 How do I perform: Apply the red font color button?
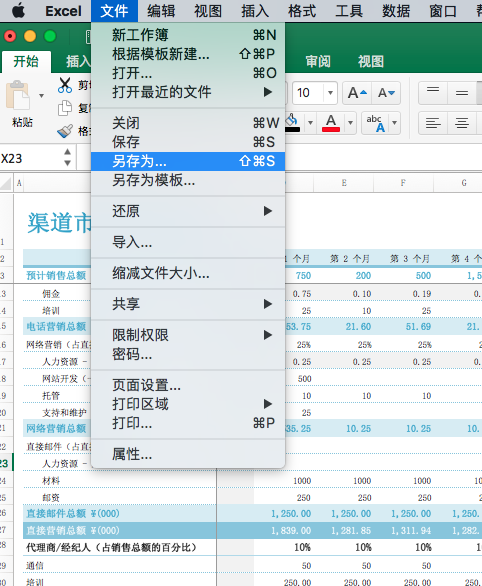click(331, 123)
